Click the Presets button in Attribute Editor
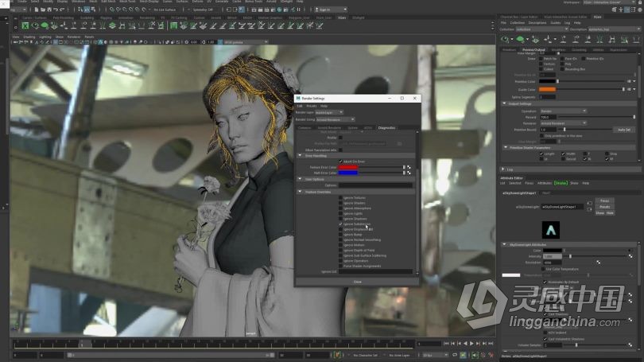 (604, 207)
